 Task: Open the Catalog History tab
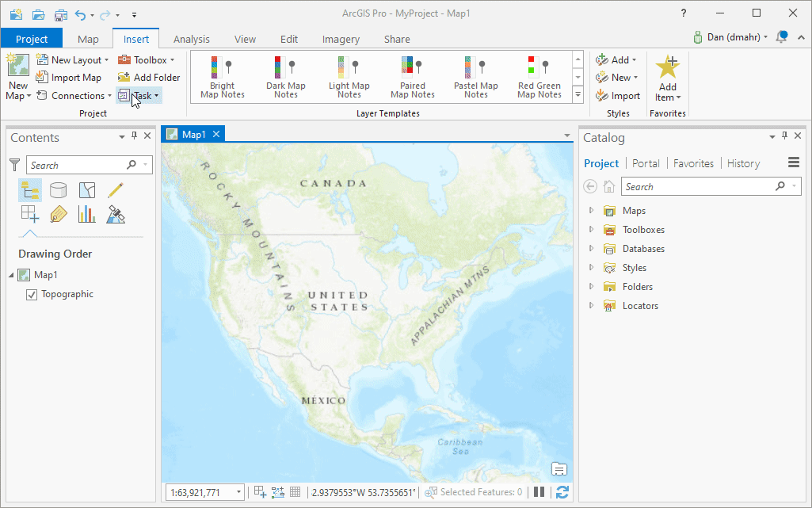click(743, 163)
